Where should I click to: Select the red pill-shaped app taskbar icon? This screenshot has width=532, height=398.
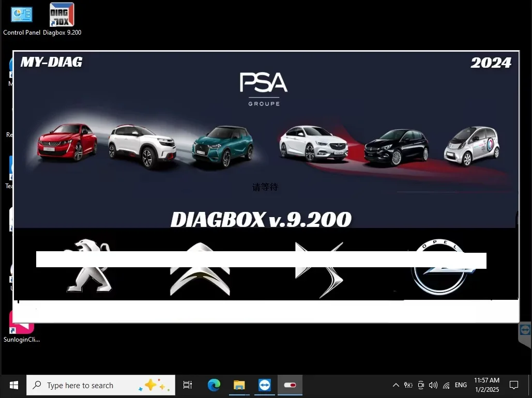pyautogui.click(x=290, y=385)
